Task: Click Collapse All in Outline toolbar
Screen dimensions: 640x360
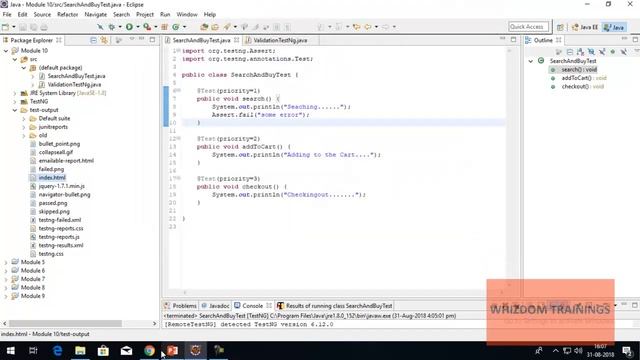Action: (x=570, y=52)
